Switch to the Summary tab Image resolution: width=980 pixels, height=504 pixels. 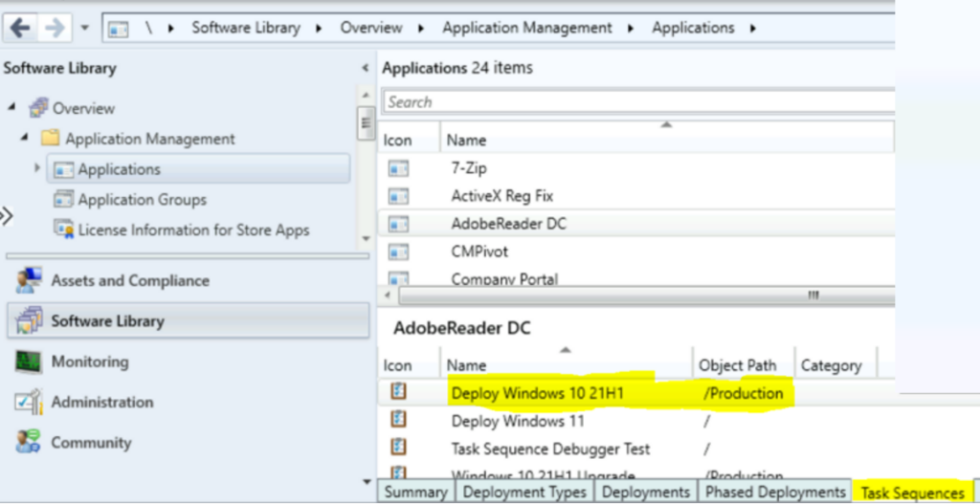click(x=417, y=492)
